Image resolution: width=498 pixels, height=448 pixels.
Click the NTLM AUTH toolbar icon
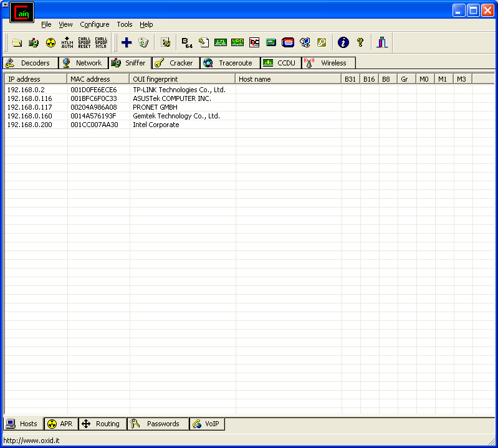click(x=67, y=42)
